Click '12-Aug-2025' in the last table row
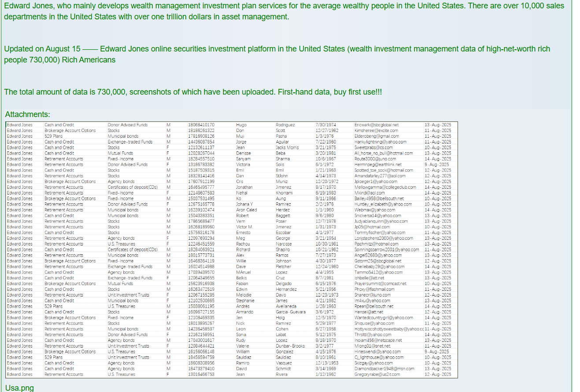Screen dimensions: 580x392 (x=437, y=374)
